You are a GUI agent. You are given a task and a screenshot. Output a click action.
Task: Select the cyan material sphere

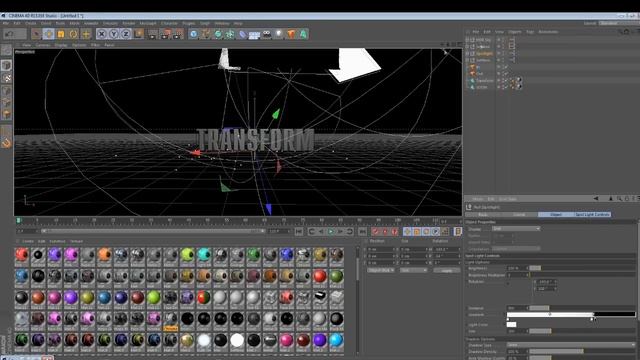tap(204, 255)
